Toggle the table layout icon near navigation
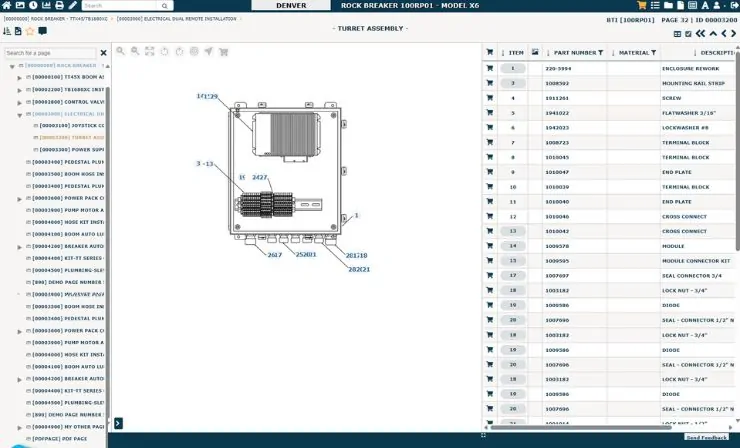The height and width of the screenshot is (448, 740). pos(677,34)
